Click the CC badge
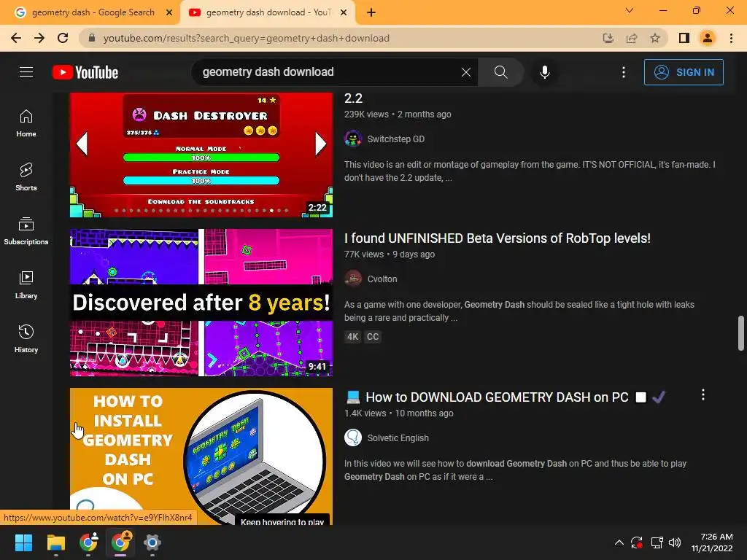Image resolution: width=747 pixels, height=560 pixels. (x=373, y=337)
